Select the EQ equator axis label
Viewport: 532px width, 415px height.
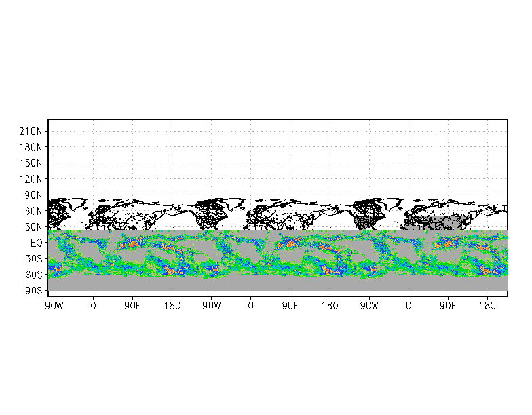pyautogui.click(x=37, y=243)
